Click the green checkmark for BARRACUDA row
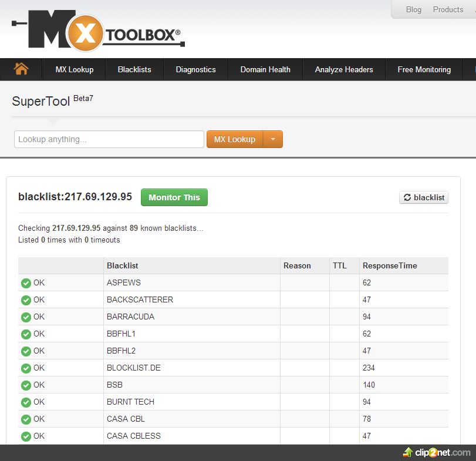The height and width of the screenshot is (461, 476). click(x=26, y=317)
